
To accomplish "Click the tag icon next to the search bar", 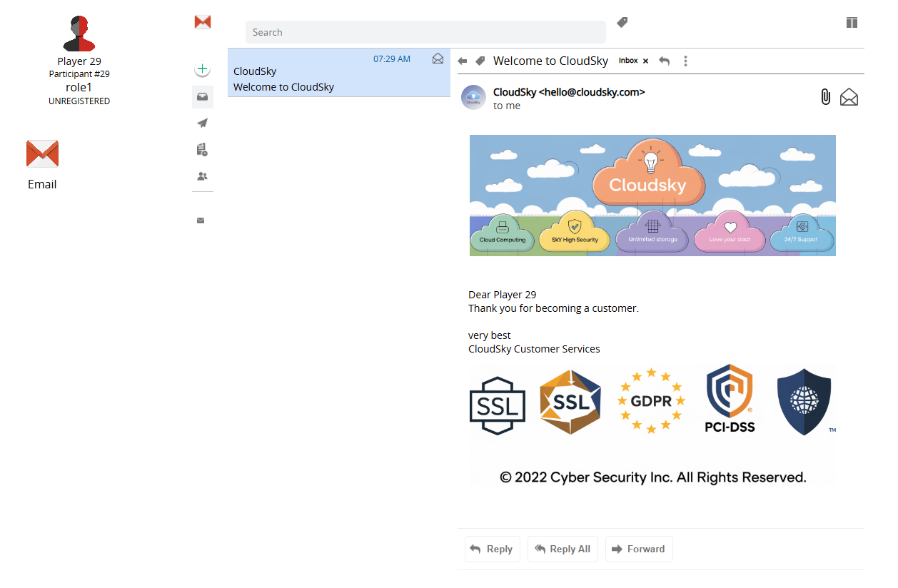I will pyautogui.click(x=622, y=23).
